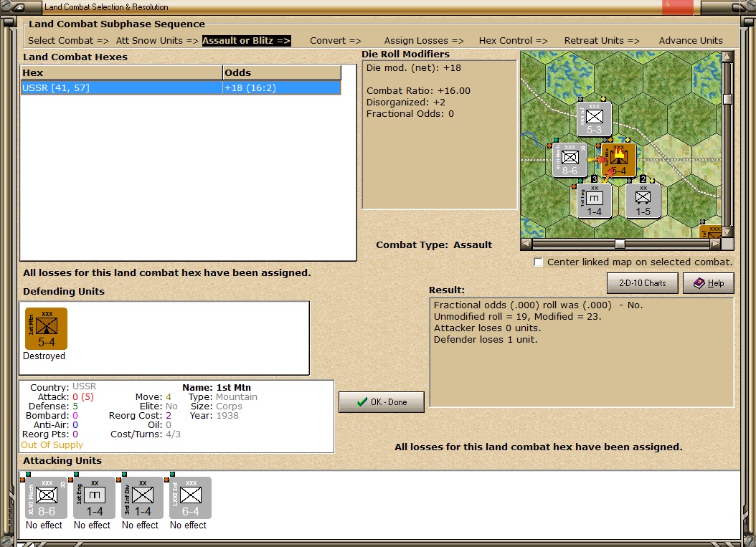This screenshot has width=756, height=547.
Task: Click the Combat Type: Assault label
Action: 434,245
